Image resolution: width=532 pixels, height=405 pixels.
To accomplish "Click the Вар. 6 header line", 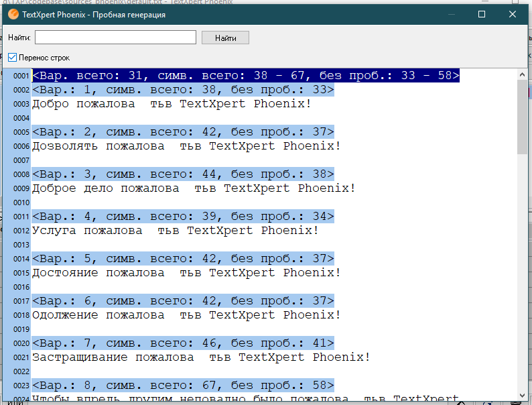I will point(183,301).
